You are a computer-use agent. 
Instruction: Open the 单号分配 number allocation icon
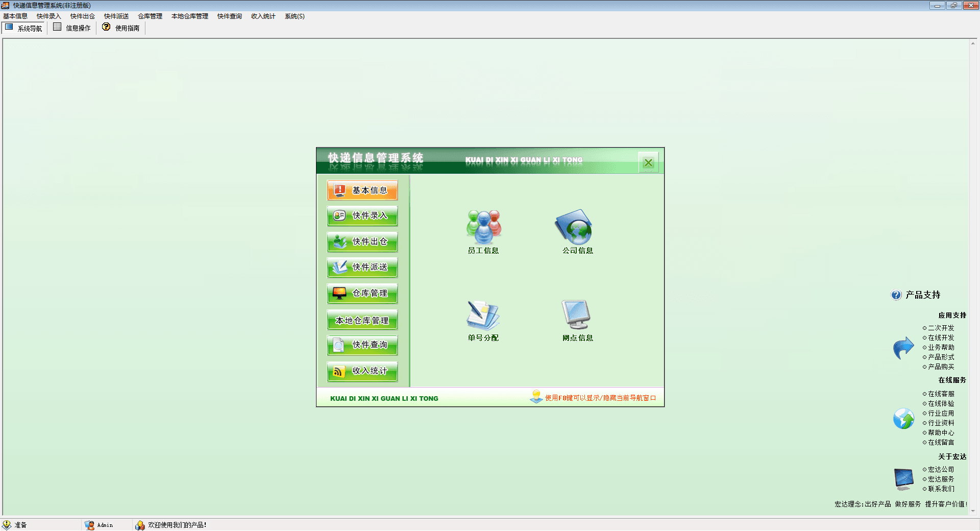(483, 315)
